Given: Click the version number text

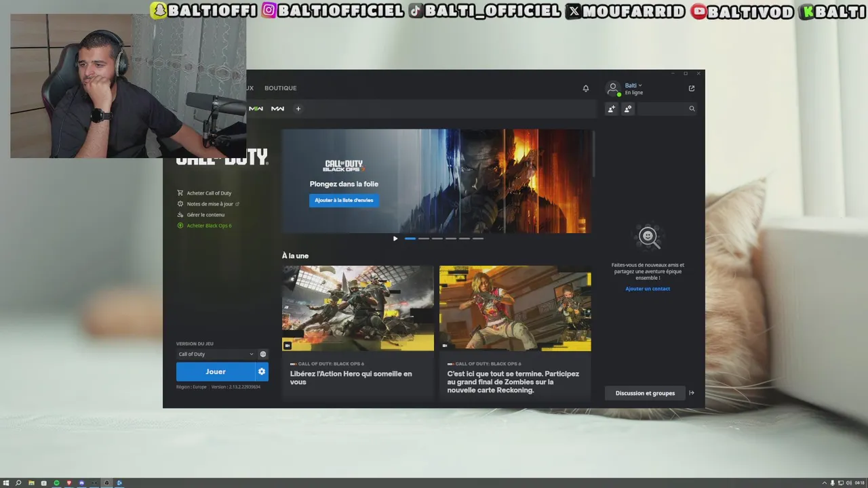Looking at the screenshot, I should coord(235,387).
